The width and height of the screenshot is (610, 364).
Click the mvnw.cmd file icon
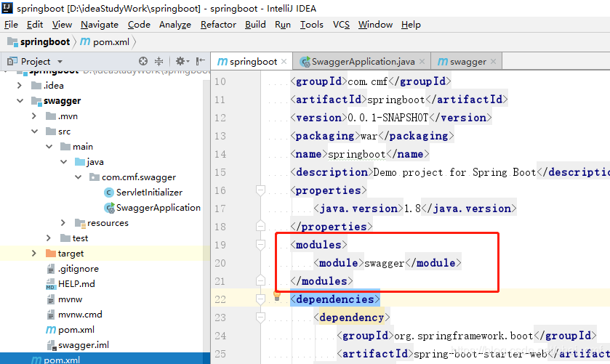click(x=51, y=315)
